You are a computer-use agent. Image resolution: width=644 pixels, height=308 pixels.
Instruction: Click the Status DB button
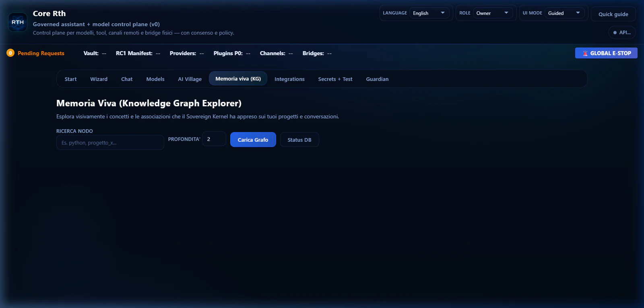click(299, 140)
